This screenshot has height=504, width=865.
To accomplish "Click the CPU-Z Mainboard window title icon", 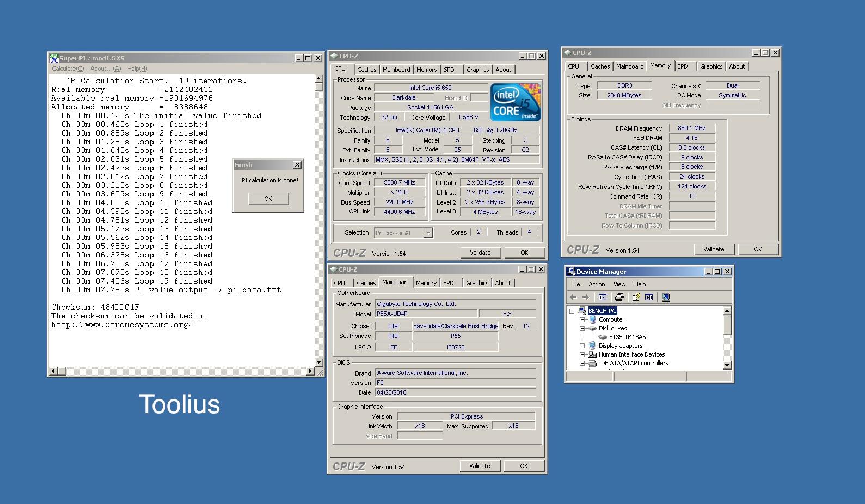I will 333,269.
